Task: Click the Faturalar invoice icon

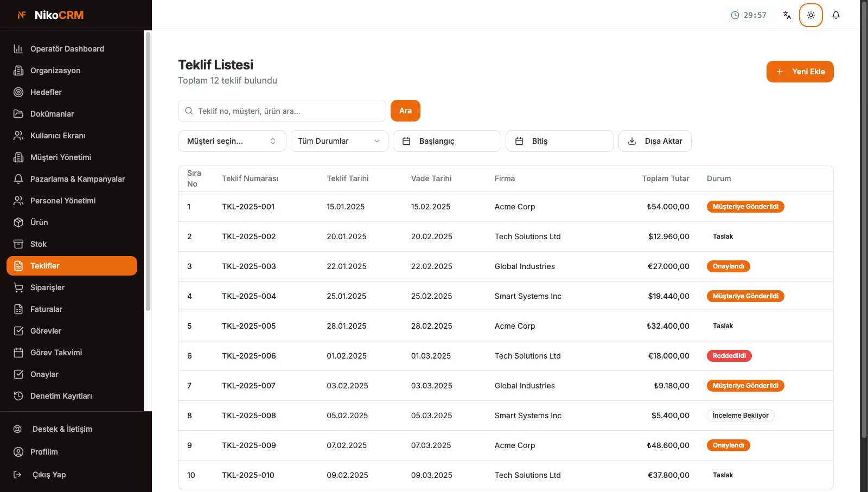Action: [x=18, y=309]
